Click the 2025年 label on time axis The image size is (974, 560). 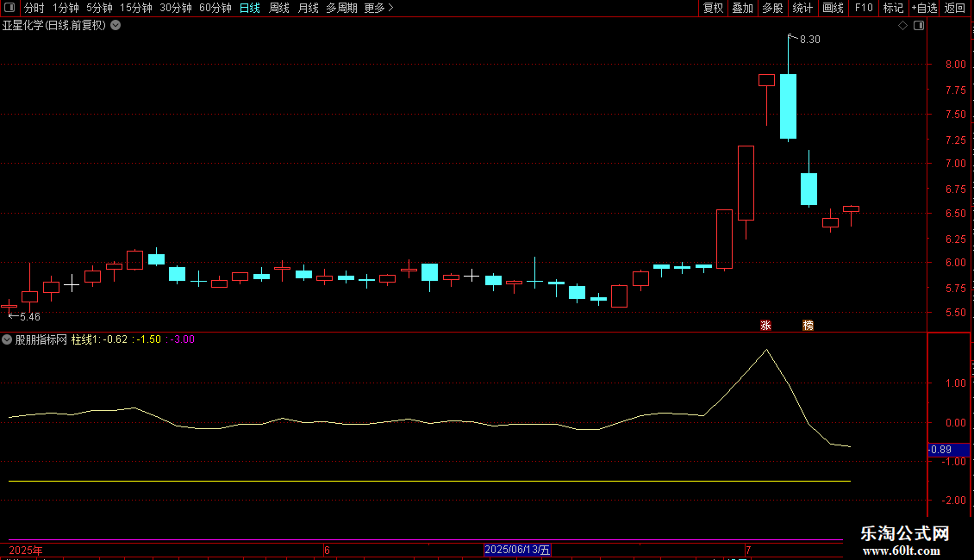[x=26, y=550]
